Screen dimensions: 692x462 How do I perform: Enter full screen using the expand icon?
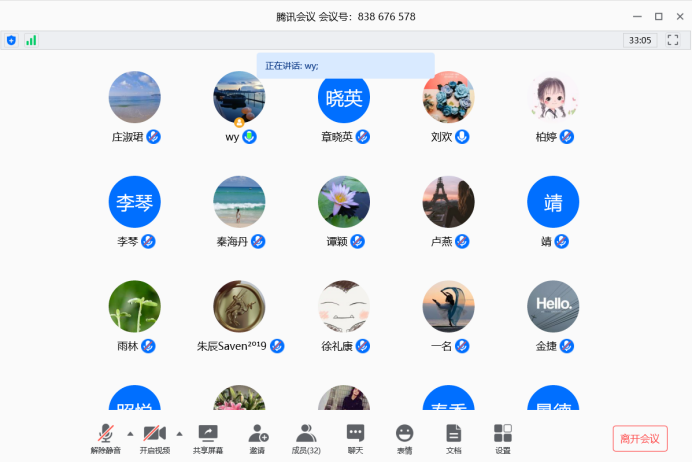click(x=673, y=40)
